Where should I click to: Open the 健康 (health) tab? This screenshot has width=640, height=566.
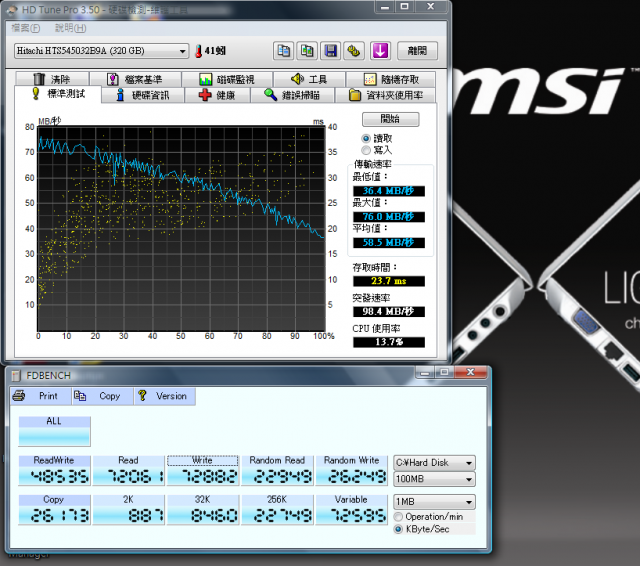[218, 95]
